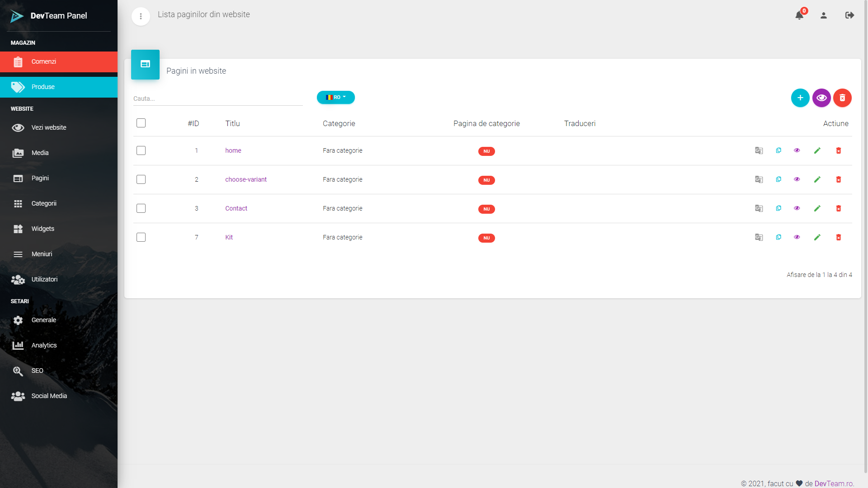Screen dimensions: 868x488
Task: Click the green pencil edit icon for Contact
Action: click(817, 208)
